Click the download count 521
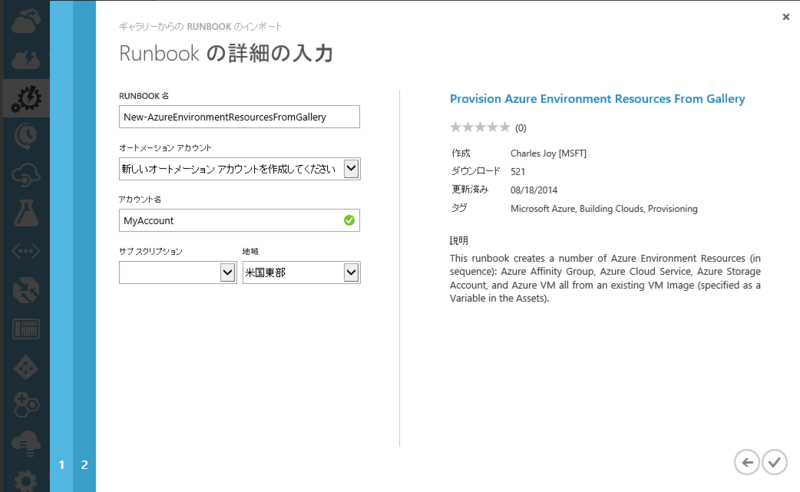The height and width of the screenshot is (492, 800). point(518,171)
